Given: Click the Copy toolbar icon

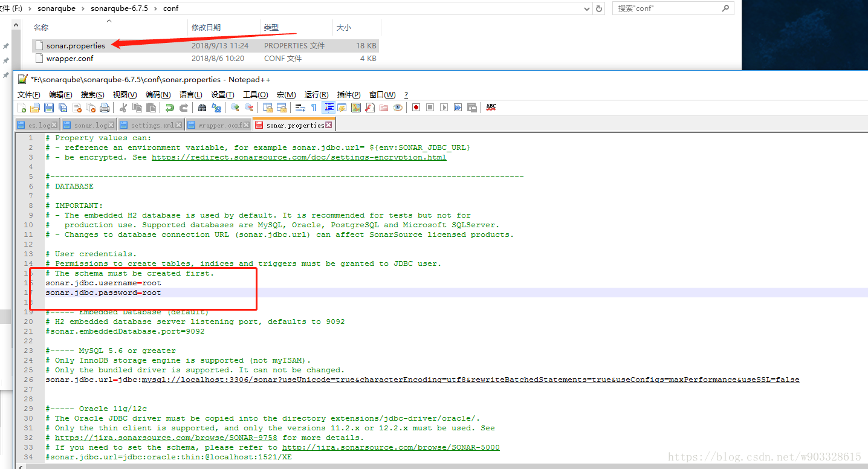Looking at the screenshot, I should pyautogui.click(x=137, y=108).
